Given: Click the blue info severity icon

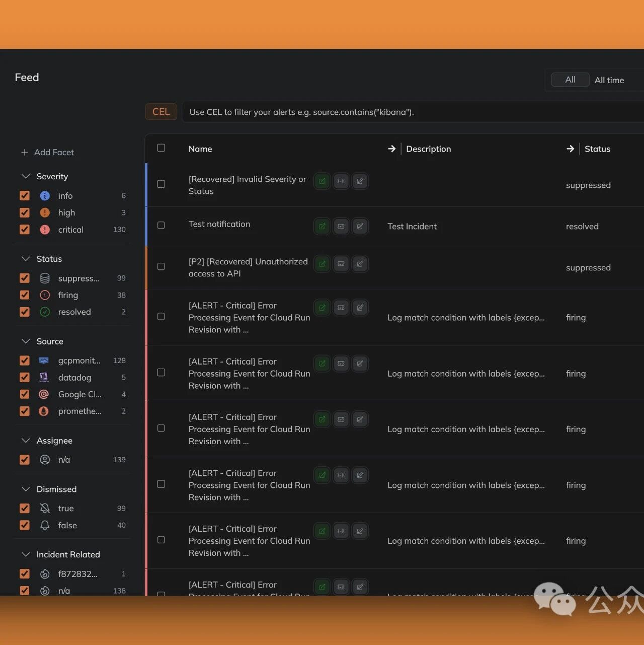Looking at the screenshot, I should point(45,196).
